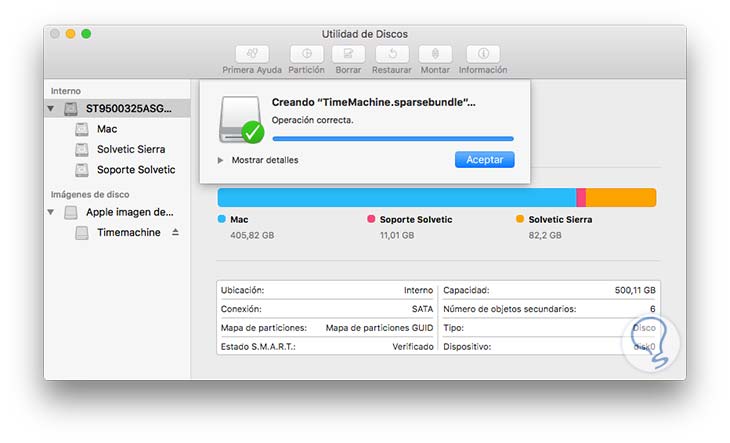The height and width of the screenshot is (443, 730).
Task: Click the Apple imagen de disco icon
Action: point(71,212)
